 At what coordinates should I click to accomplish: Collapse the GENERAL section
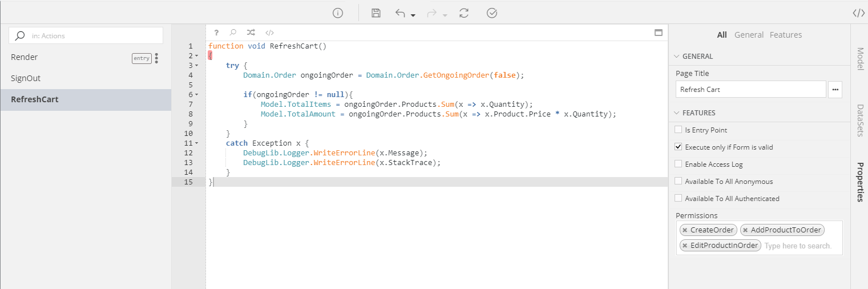tap(677, 57)
